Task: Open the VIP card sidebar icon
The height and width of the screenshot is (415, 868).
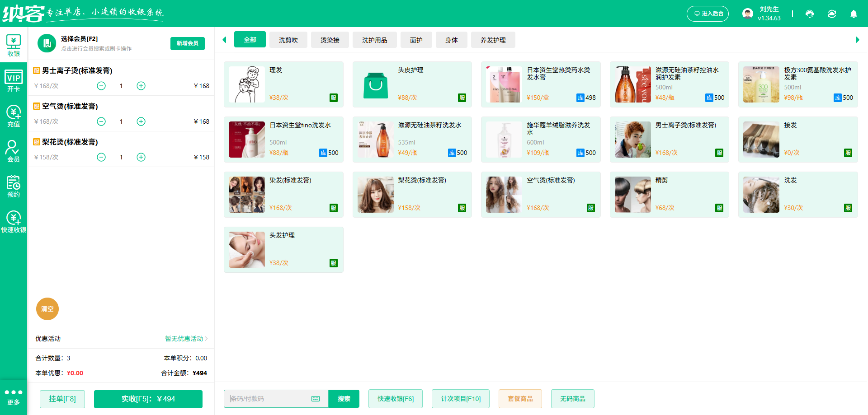Action: (x=14, y=81)
